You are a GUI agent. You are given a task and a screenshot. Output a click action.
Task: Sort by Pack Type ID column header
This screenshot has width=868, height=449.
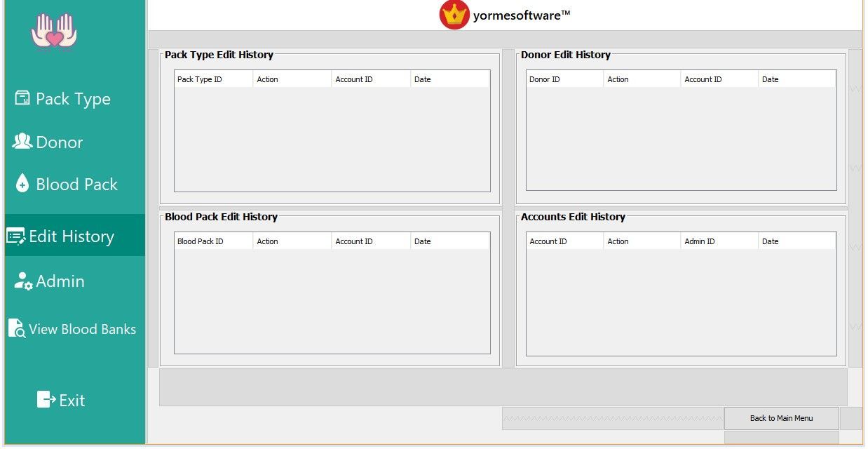214,79
